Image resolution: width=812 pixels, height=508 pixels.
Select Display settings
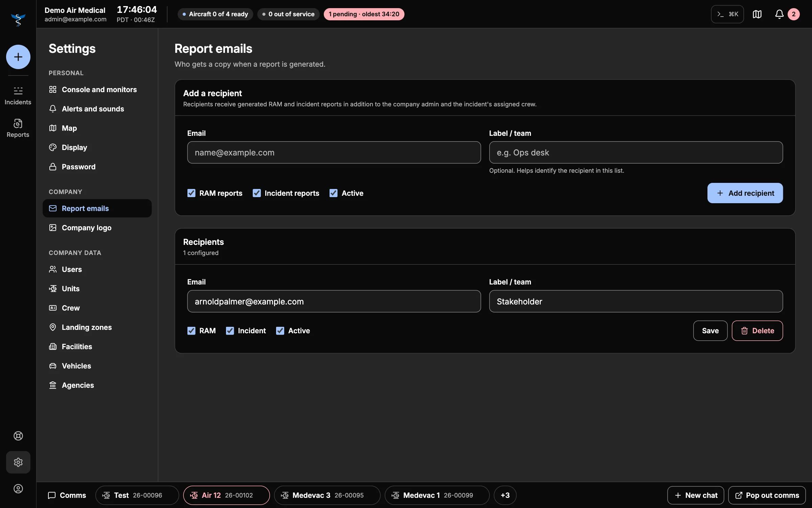(97, 147)
